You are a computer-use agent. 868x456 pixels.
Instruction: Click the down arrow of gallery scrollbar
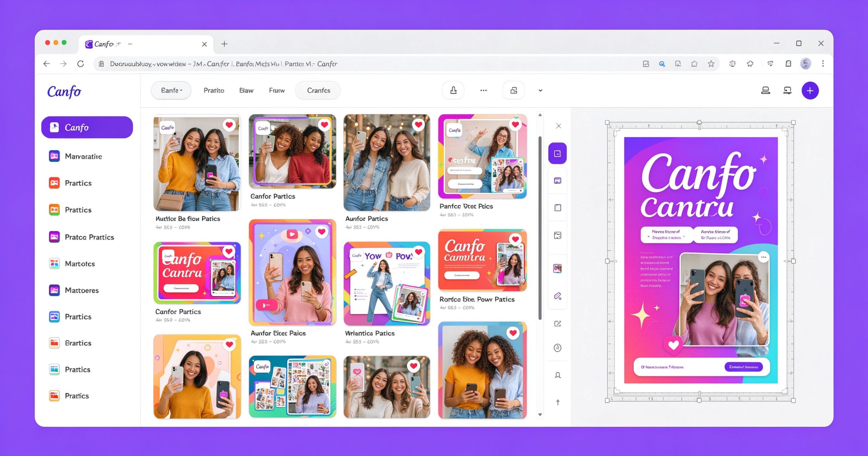[x=540, y=415]
